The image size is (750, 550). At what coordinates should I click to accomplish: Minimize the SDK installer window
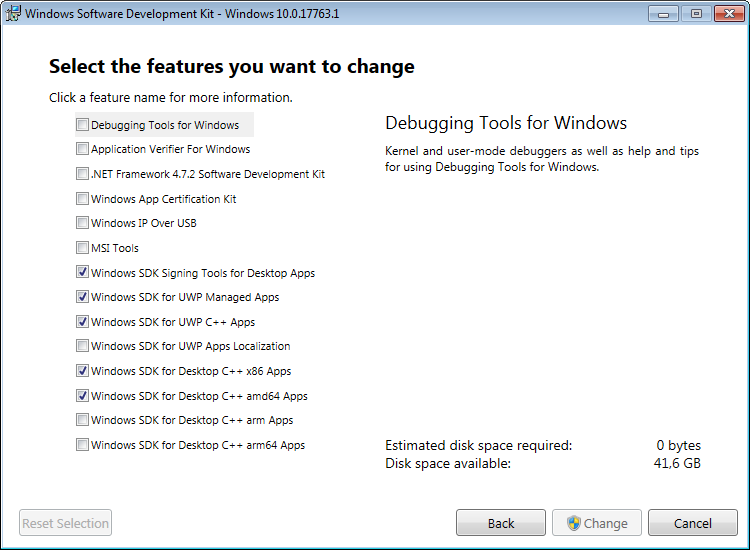coord(663,14)
